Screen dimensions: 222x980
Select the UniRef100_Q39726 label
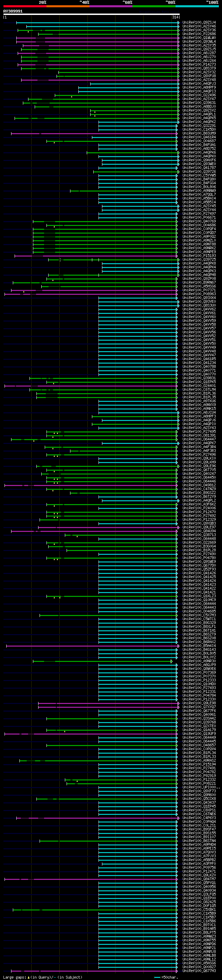click(x=199, y=172)
